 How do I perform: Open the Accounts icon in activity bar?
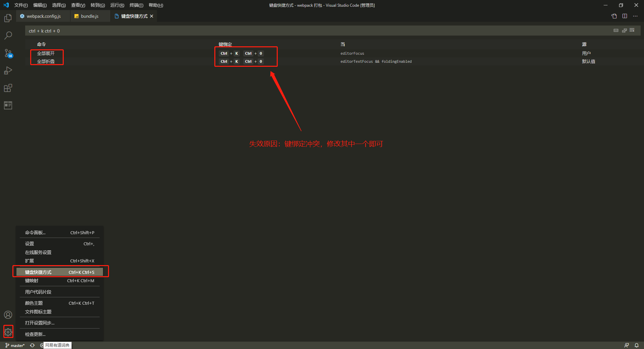tap(8, 315)
